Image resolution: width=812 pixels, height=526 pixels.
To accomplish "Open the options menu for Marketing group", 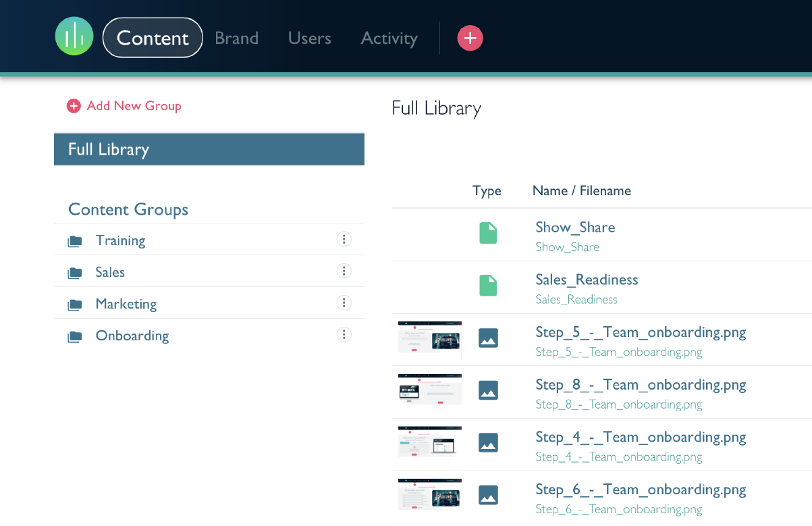I will [x=344, y=303].
